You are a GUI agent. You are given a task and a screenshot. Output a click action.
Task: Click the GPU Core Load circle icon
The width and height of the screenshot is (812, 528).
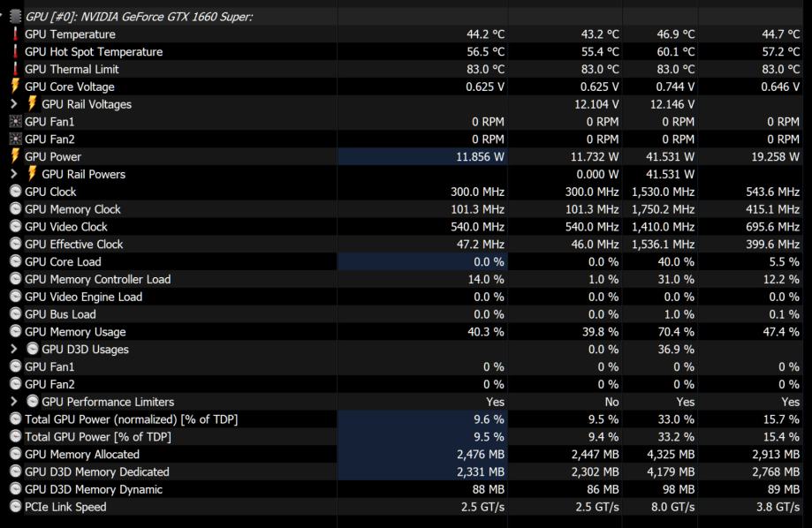click(x=15, y=261)
